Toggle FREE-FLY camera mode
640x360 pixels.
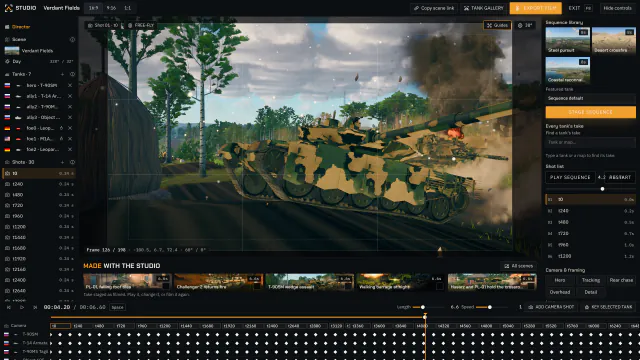point(141,25)
